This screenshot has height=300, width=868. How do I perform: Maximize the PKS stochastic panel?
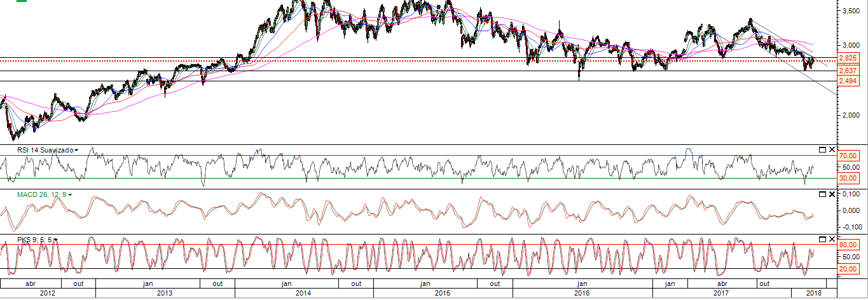pos(822,239)
